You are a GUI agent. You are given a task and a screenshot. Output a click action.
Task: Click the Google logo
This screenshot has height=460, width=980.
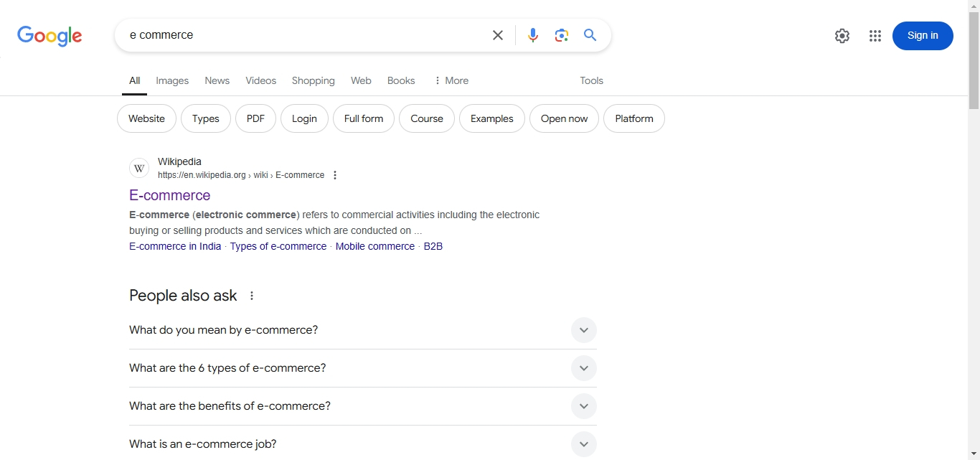(50, 36)
